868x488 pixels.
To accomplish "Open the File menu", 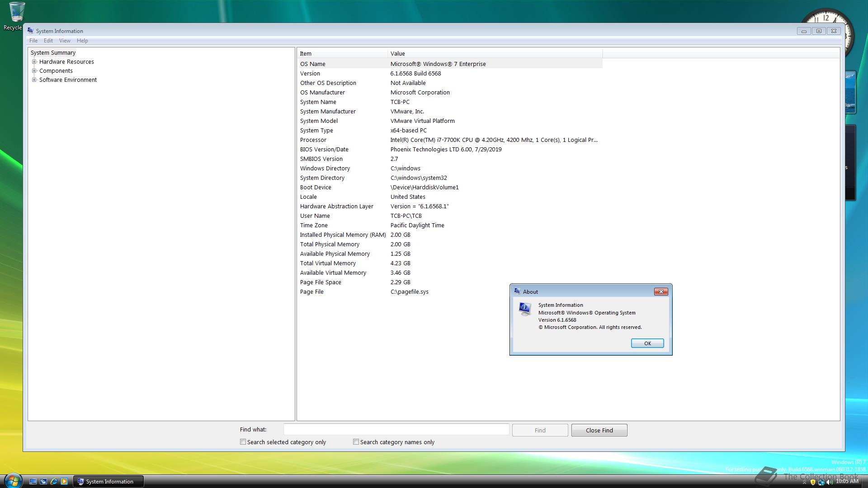I will click(33, 41).
